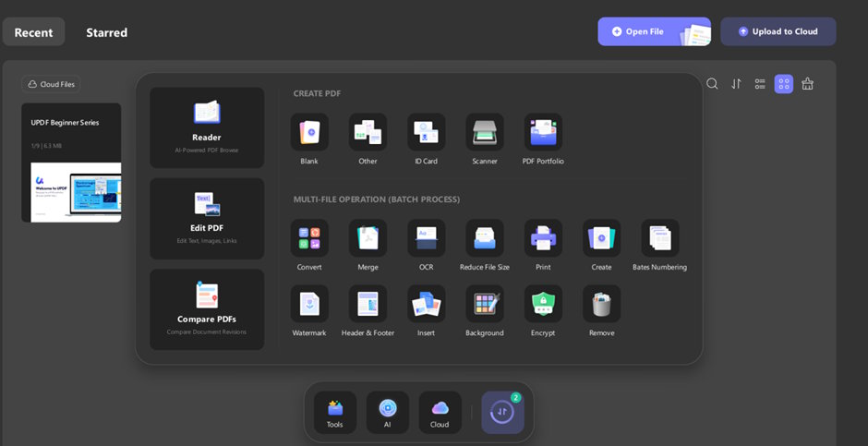Screen dimensions: 868x446
Task: Select the Scanner create PDF icon
Action: pos(485,133)
